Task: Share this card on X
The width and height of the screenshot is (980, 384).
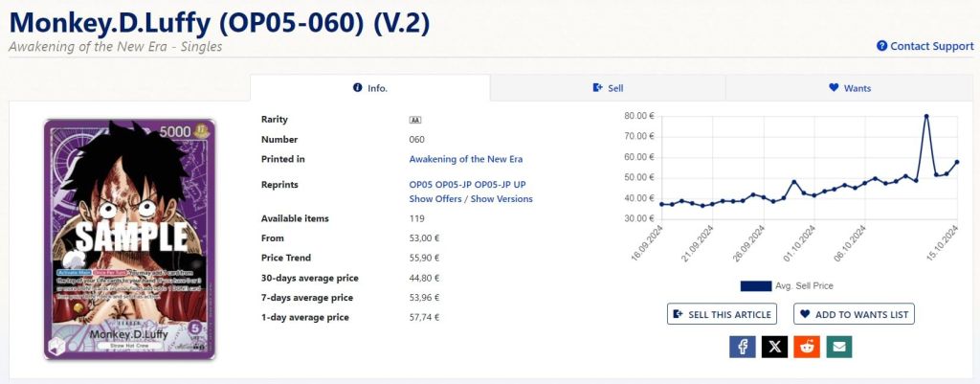Action: click(x=774, y=346)
